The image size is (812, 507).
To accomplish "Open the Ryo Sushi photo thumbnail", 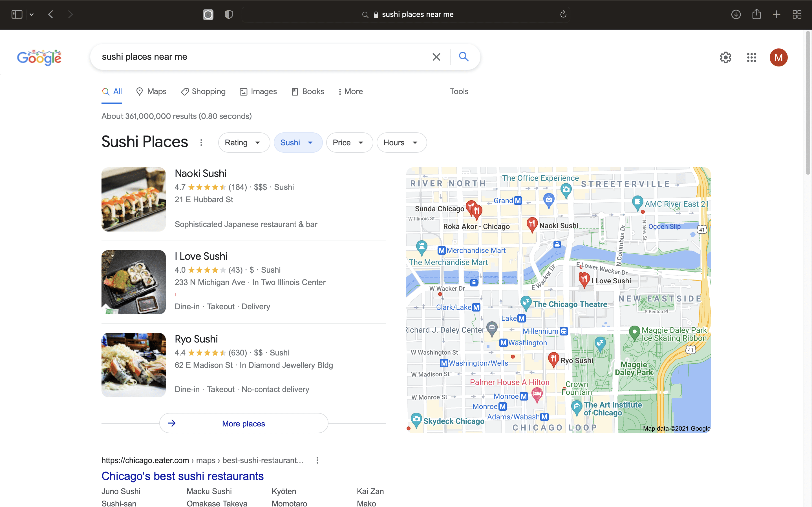I will (x=134, y=364).
